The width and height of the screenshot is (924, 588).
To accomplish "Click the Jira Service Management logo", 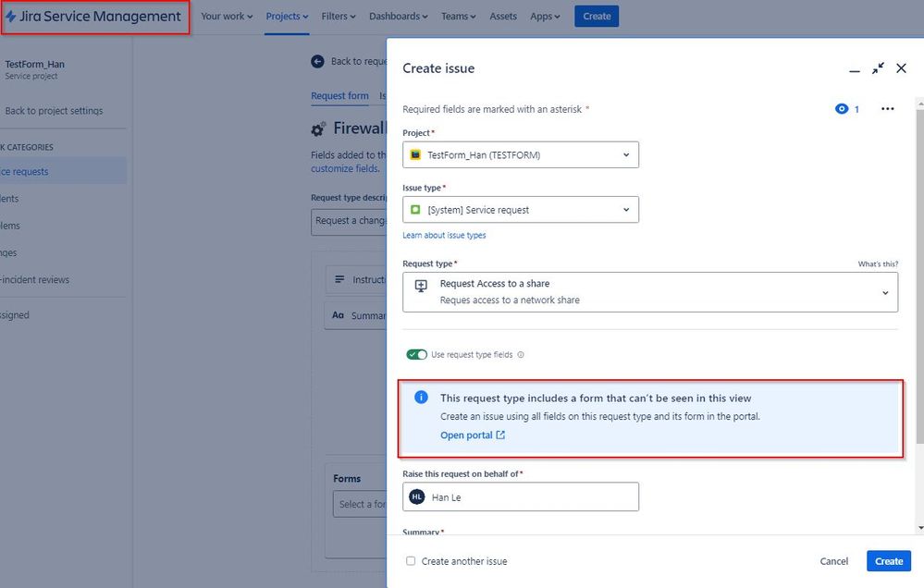I will click(x=94, y=17).
